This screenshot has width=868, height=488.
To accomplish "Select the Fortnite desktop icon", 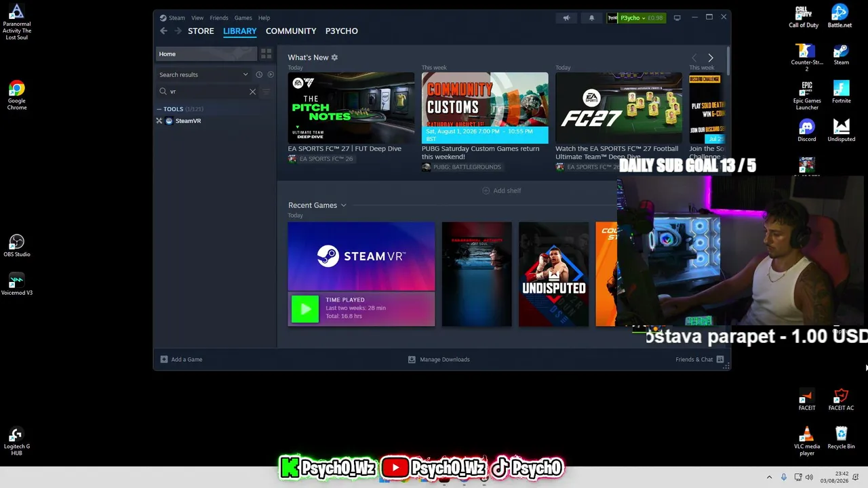I will [841, 93].
